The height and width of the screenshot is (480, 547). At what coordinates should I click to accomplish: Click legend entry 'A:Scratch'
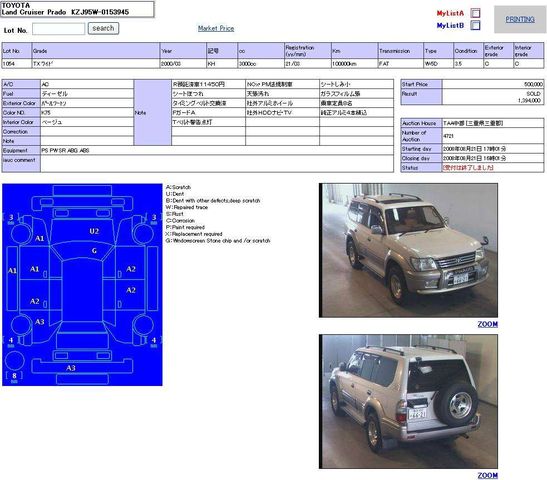pos(178,187)
